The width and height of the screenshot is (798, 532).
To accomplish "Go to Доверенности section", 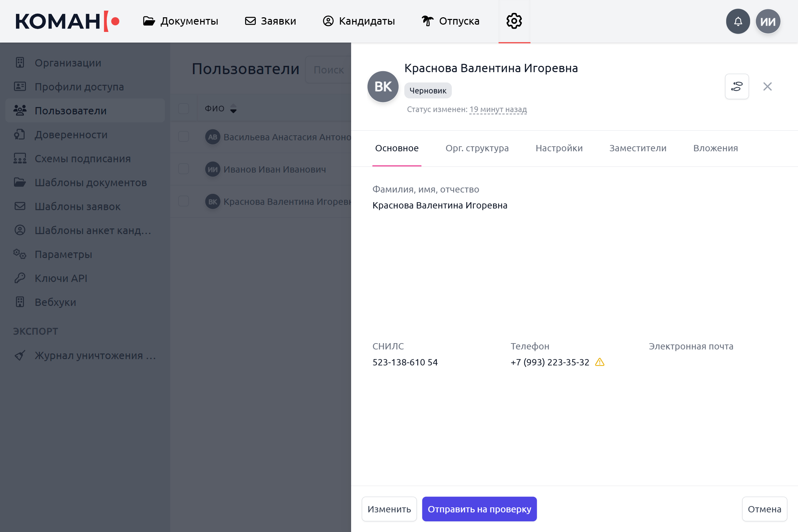I will 71,135.
